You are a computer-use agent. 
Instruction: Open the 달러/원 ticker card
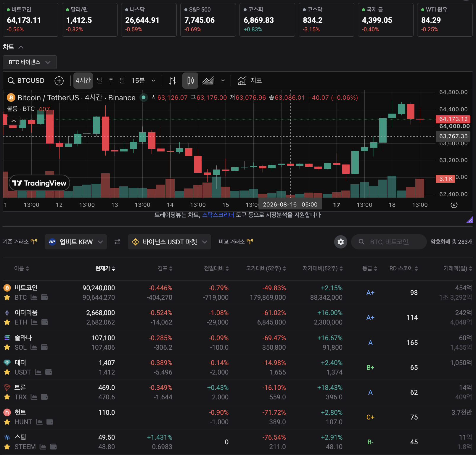click(x=90, y=20)
